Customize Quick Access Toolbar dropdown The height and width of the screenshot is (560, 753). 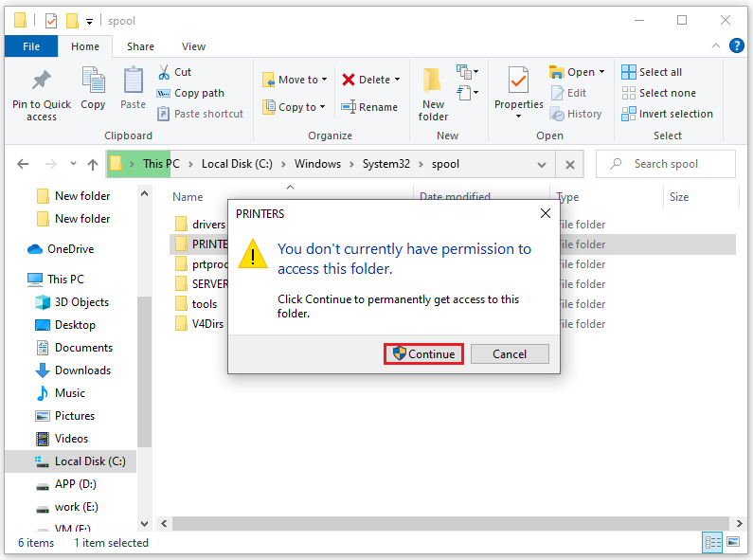pos(89,21)
